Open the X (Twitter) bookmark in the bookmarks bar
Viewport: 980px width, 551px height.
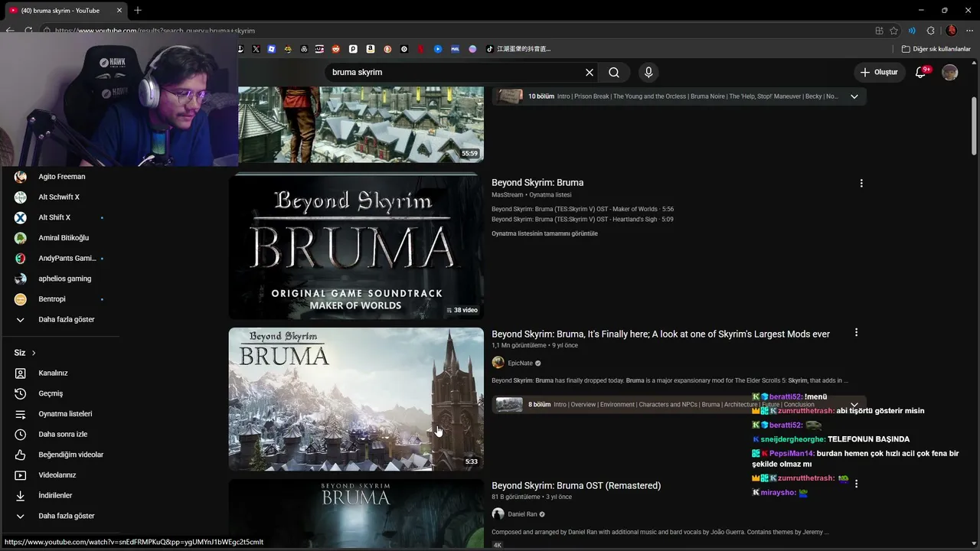(x=256, y=49)
